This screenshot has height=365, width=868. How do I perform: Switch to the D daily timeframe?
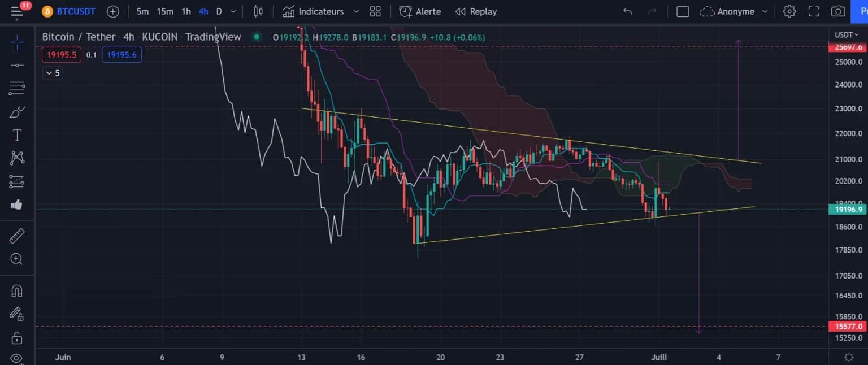point(219,11)
